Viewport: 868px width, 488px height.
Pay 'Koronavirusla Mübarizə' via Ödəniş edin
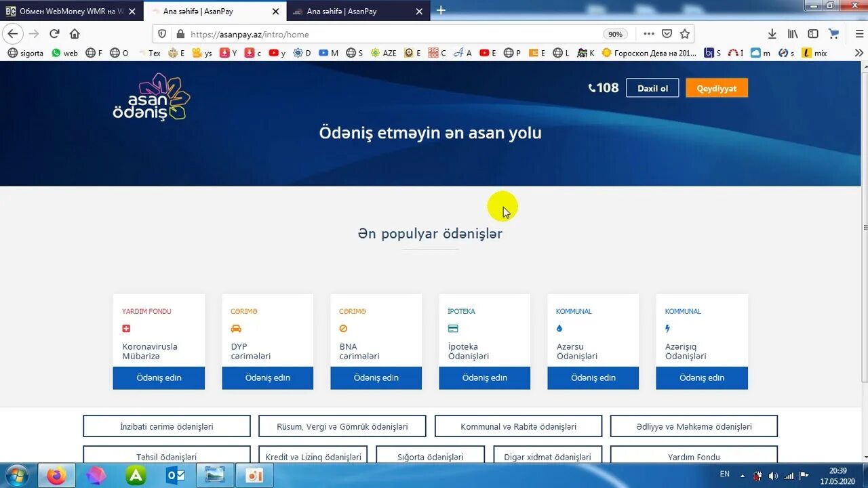pyautogui.click(x=159, y=378)
